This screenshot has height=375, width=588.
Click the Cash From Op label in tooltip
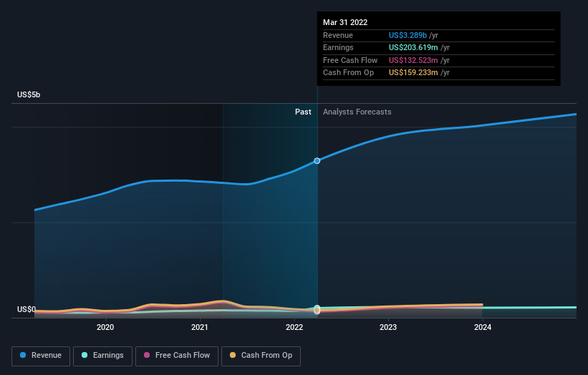pyautogui.click(x=348, y=73)
